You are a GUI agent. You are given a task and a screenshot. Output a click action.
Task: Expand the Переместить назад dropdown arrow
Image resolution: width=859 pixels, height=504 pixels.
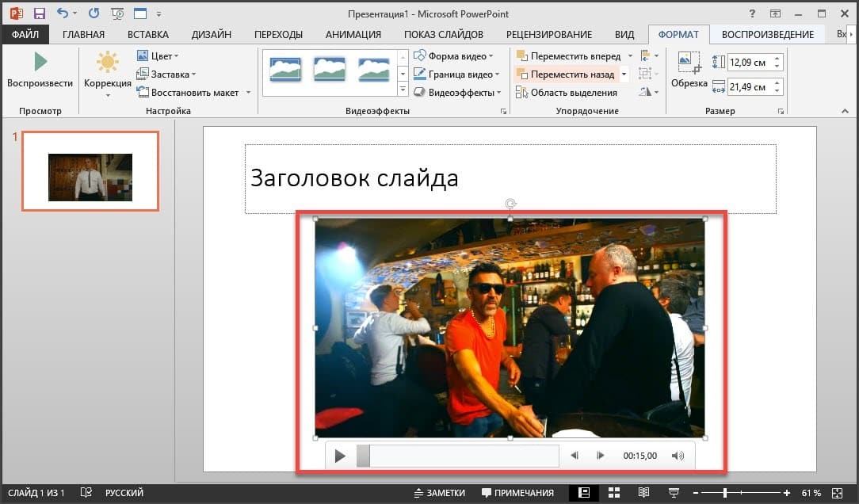(624, 74)
